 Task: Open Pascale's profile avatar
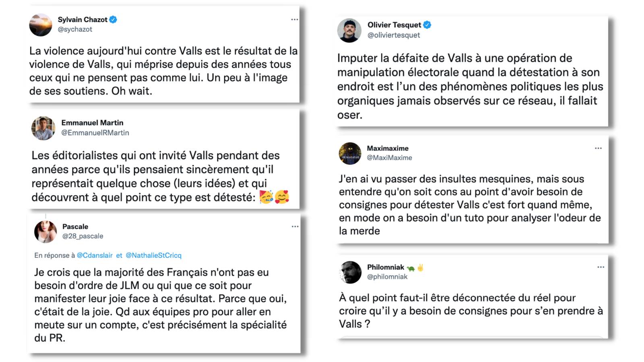tap(45, 232)
